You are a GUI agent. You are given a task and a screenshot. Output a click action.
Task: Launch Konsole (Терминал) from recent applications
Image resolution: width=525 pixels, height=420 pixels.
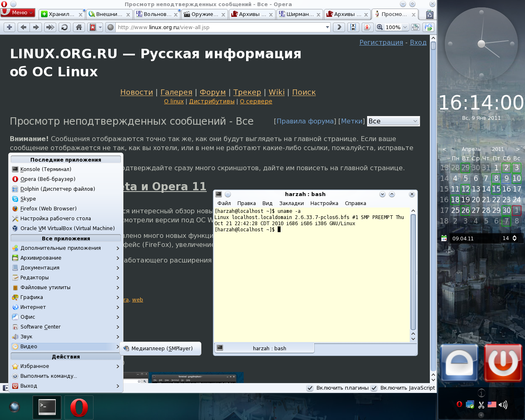click(66, 169)
